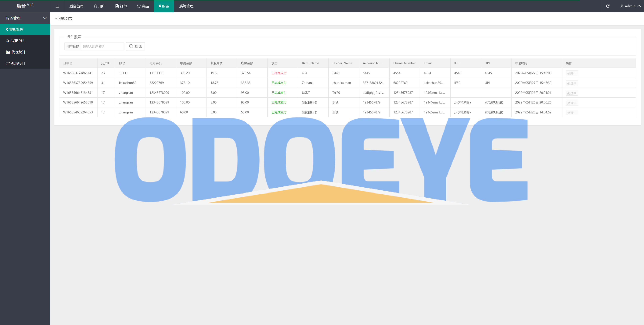The height and width of the screenshot is (325, 644).
Task: Collapse the 财务管理 sidebar group
Action: [x=25, y=18]
